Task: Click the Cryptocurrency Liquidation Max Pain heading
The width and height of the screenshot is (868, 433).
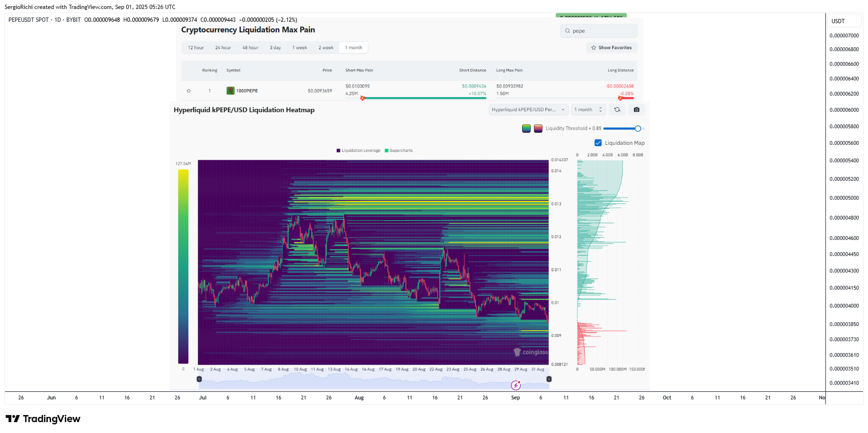Action: click(248, 30)
